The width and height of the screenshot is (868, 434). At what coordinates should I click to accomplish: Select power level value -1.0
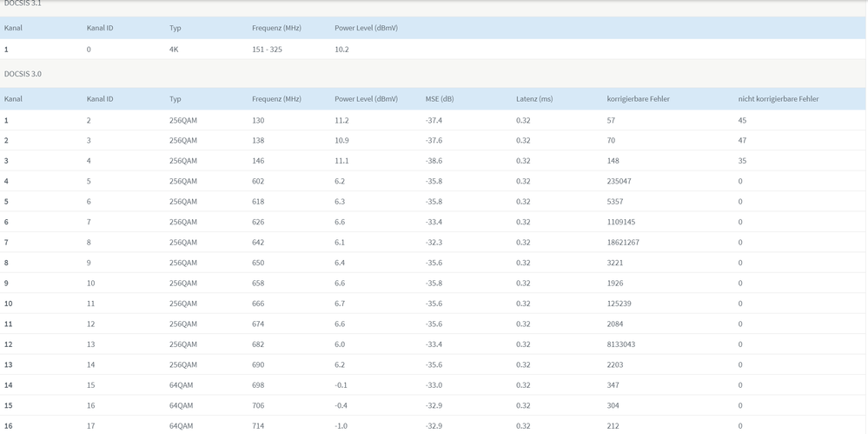(x=341, y=426)
